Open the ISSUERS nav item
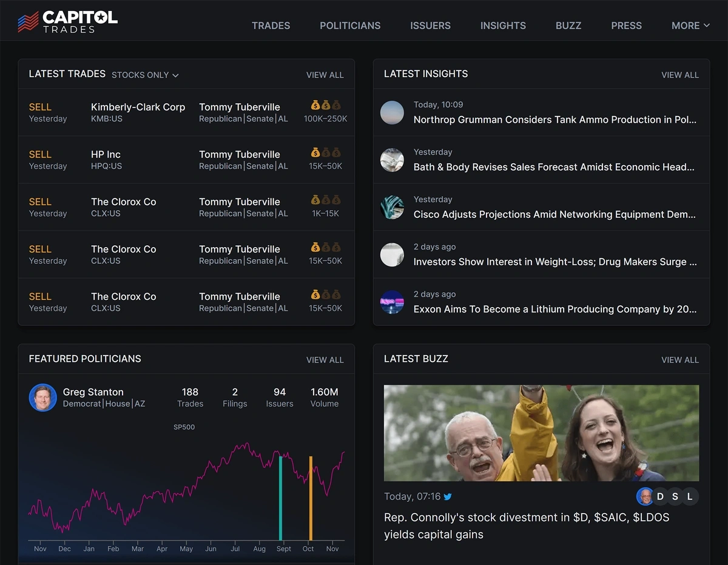The image size is (728, 565). [x=430, y=25]
